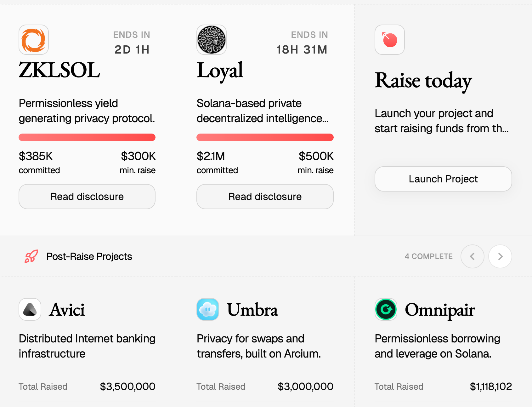Click the ZKLSOL orange swirl logo
Screen dimensions: 532x407
33,40
